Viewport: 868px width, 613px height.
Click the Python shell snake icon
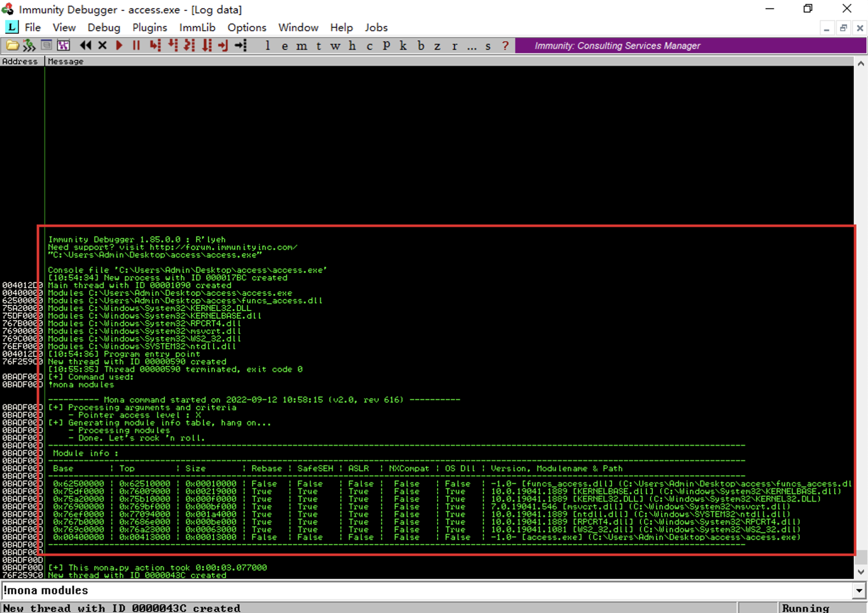[x=29, y=46]
